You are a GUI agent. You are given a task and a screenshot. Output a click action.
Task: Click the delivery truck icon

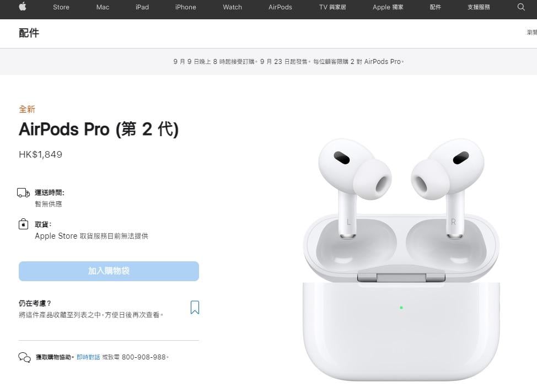(x=23, y=193)
